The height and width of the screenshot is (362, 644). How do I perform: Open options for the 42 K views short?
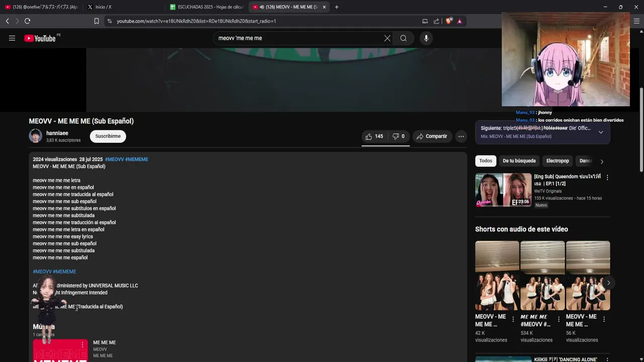[x=513, y=319]
